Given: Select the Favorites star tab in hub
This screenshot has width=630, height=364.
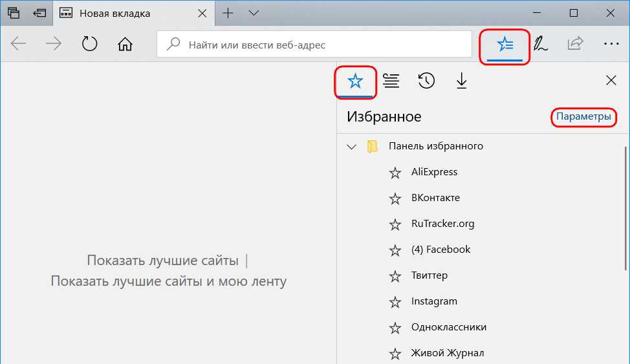Looking at the screenshot, I should [x=355, y=81].
